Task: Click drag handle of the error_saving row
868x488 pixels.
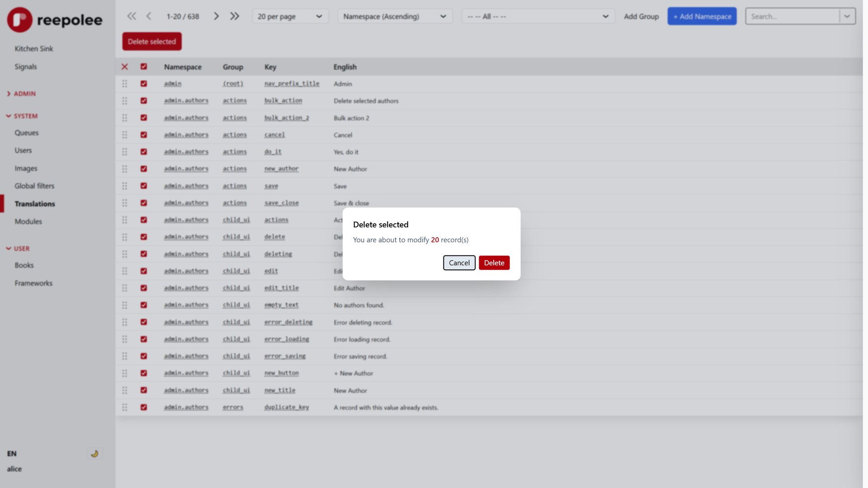Action: pyautogui.click(x=125, y=356)
